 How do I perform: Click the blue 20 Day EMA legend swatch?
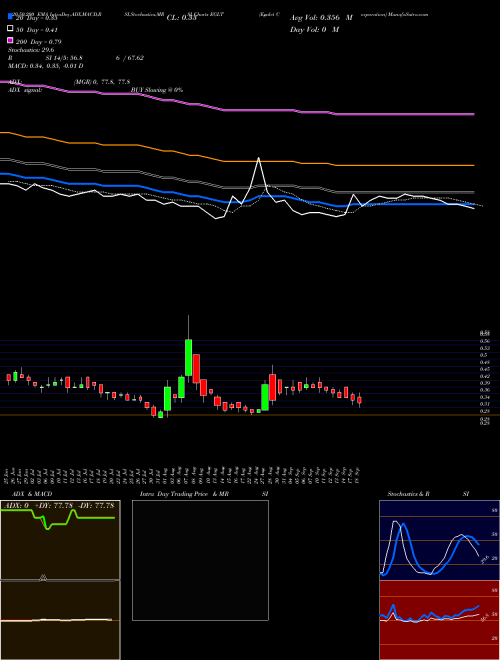[10, 17]
